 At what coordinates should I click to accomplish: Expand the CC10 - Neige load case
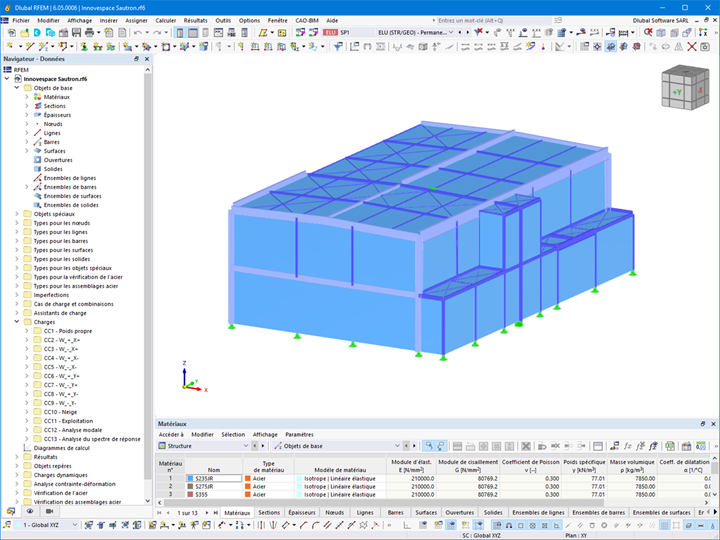point(27,412)
